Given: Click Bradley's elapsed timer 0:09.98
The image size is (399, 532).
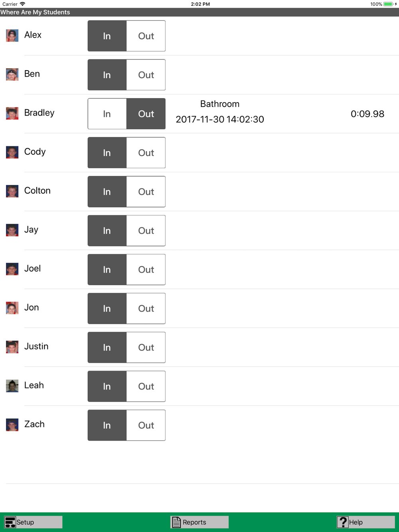Looking at the screenshot, I should 367,114.
